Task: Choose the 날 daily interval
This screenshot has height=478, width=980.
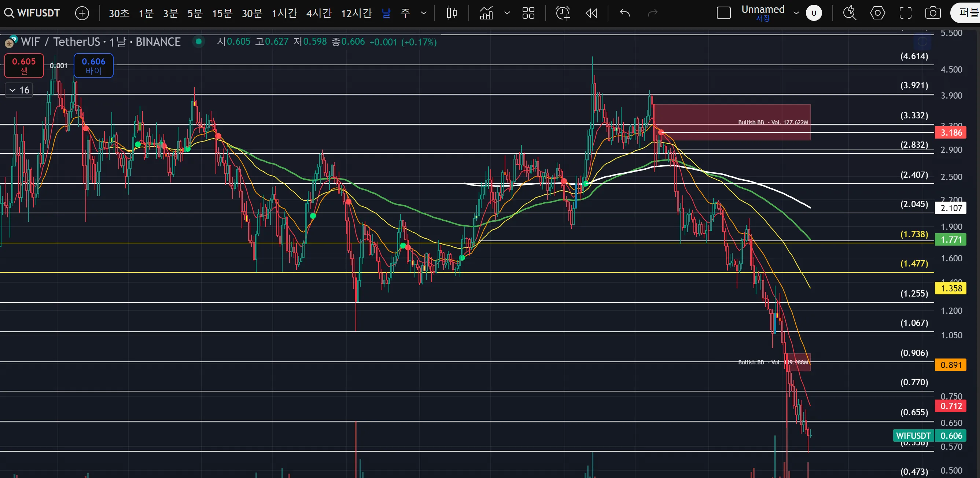Action: tap(386, 13)
